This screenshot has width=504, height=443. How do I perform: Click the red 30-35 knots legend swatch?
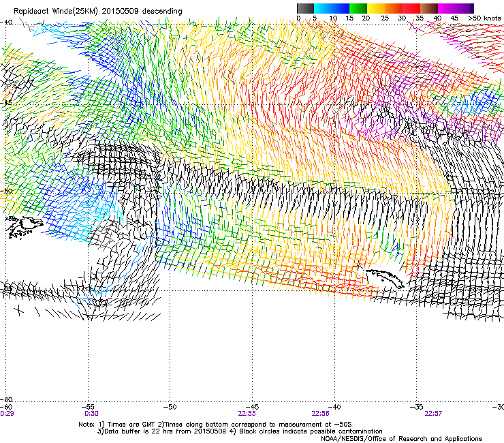[411, 8]
